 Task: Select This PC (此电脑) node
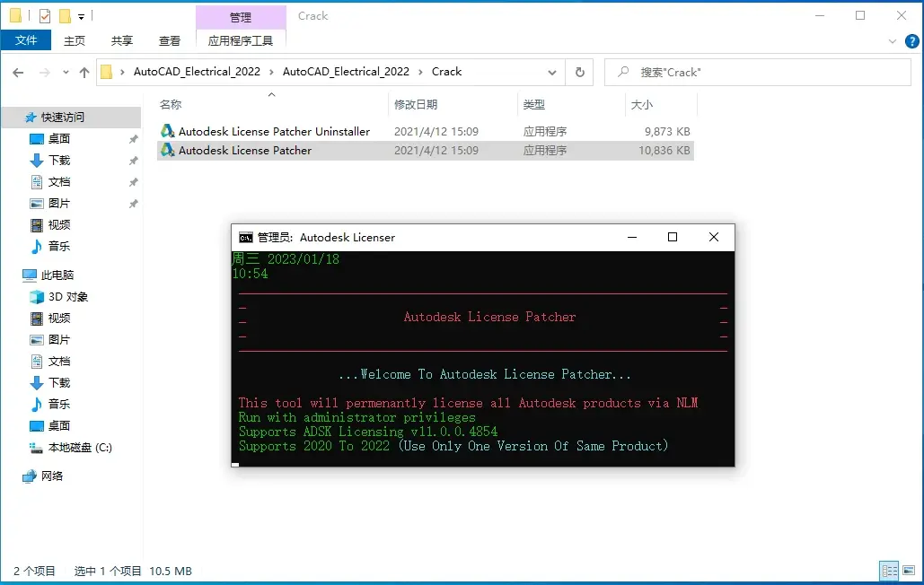click(57, 275)
